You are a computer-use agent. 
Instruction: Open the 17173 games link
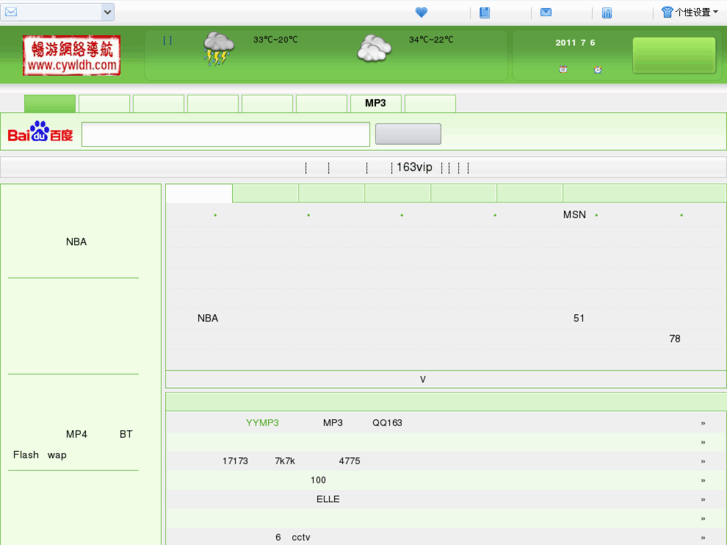[x=235, y=461]
